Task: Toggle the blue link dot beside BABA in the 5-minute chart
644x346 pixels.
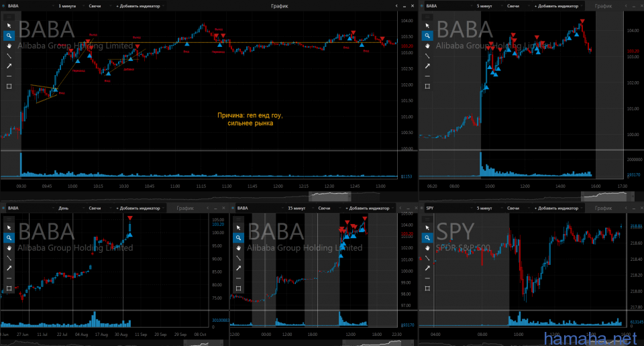Action: click(x=422, y=6)
